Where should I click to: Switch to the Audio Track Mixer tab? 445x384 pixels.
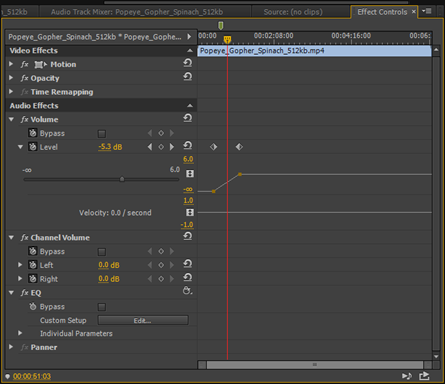coord(137,12)
